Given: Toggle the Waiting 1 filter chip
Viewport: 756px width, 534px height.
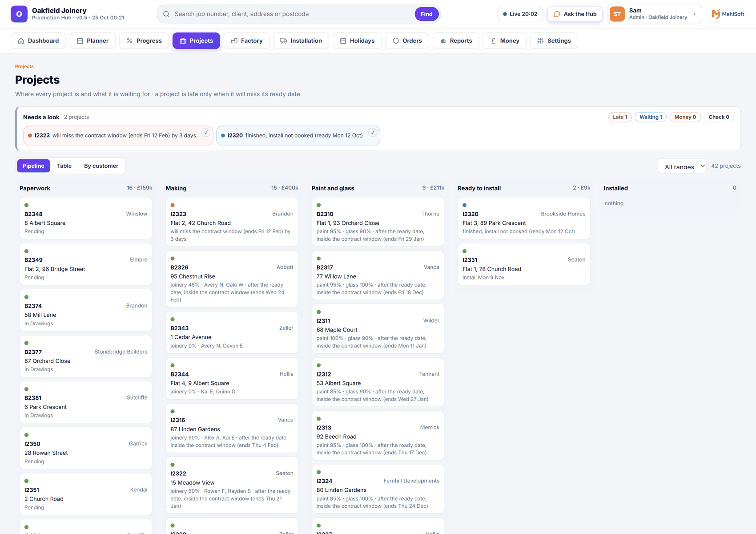Looking at the screenshot, I should [x=651, y=117].
